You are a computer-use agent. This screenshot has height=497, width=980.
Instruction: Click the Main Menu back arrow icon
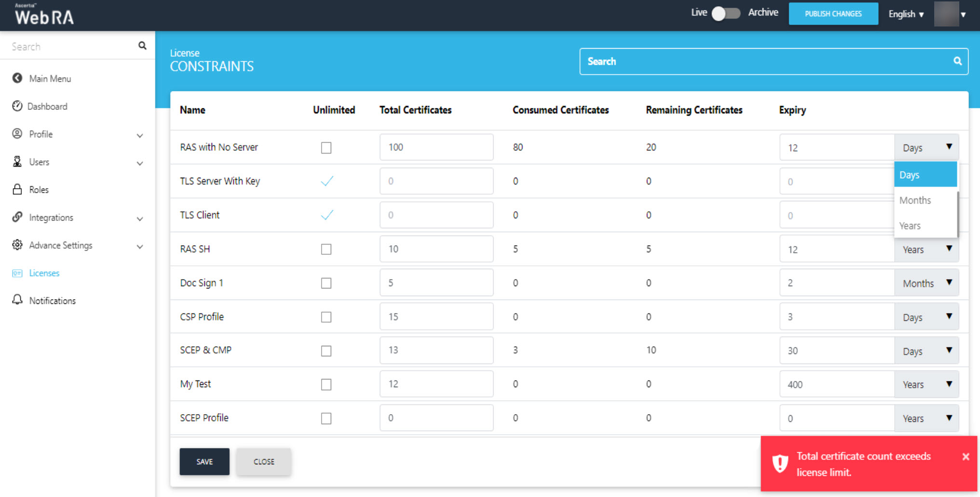point(17,78)
